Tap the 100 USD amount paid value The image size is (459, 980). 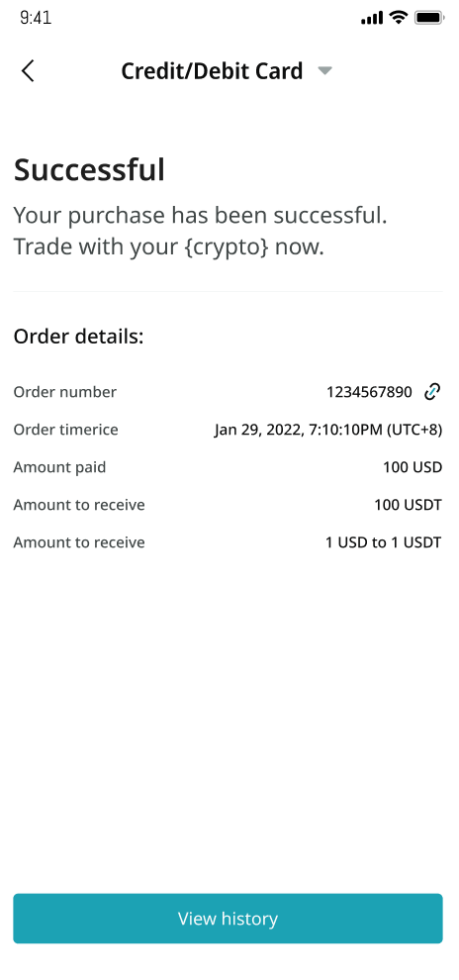413,467
